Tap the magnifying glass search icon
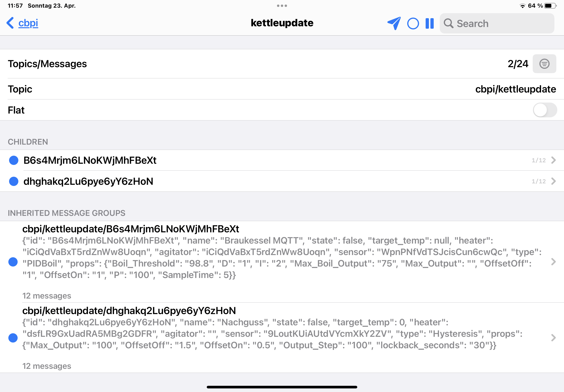Screen dimensions: 564x392 click(448, 24)
